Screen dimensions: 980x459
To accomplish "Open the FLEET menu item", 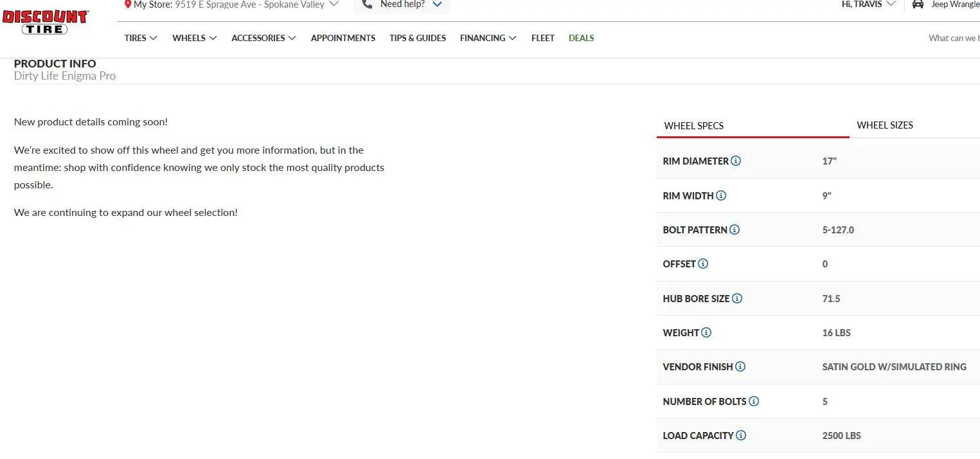I will point(543,38).
